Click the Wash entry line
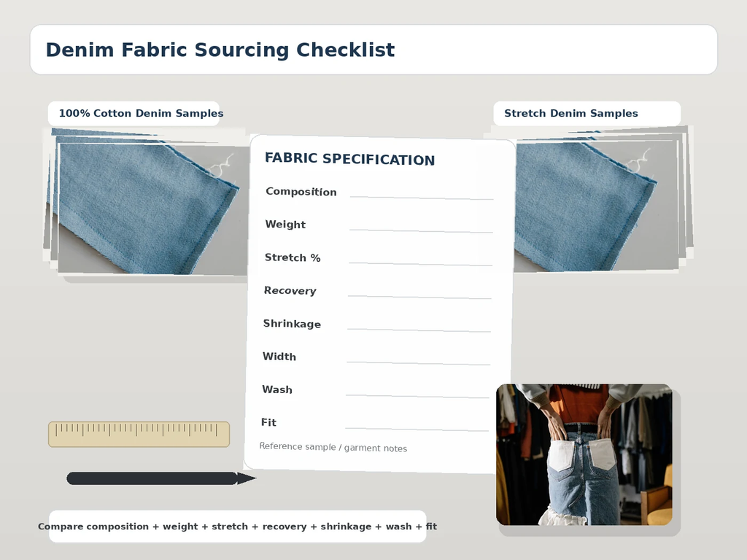 [417, 396]
